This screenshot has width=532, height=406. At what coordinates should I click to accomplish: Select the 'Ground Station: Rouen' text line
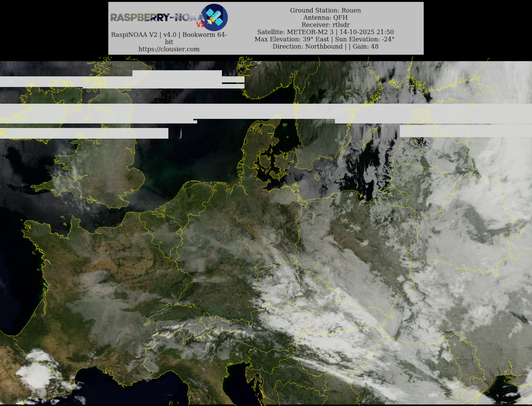[325, 10]
